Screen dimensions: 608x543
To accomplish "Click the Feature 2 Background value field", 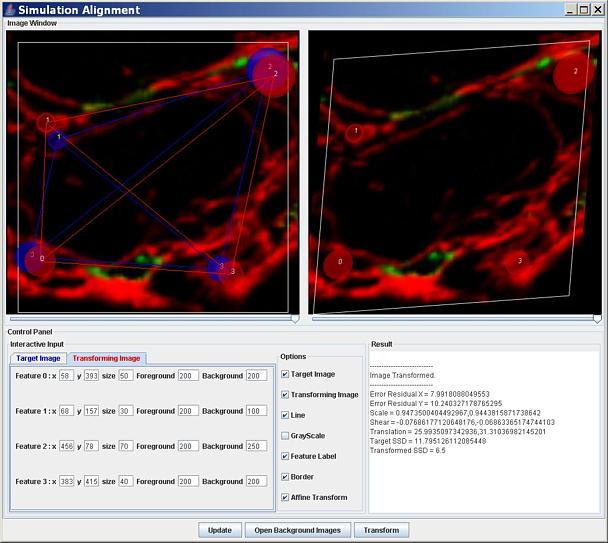I will point(255,446).
